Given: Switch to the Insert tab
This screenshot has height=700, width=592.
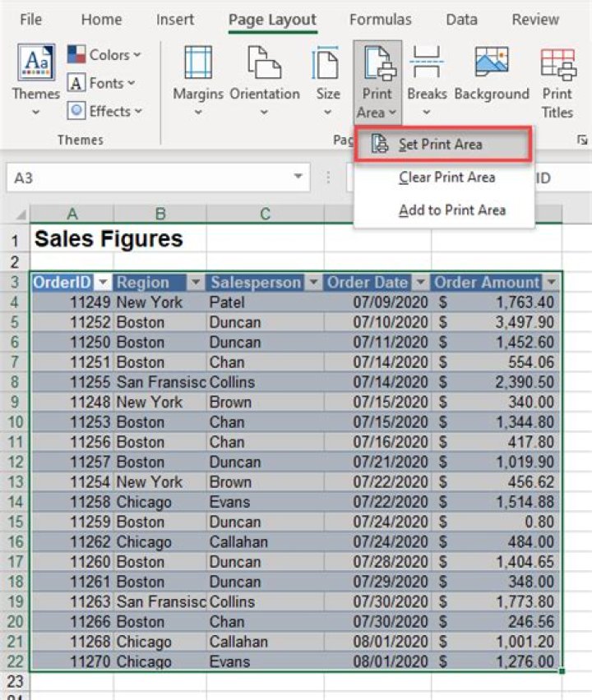Looking at the screenshot, I should pyautogui.click(x=175, y=20).
